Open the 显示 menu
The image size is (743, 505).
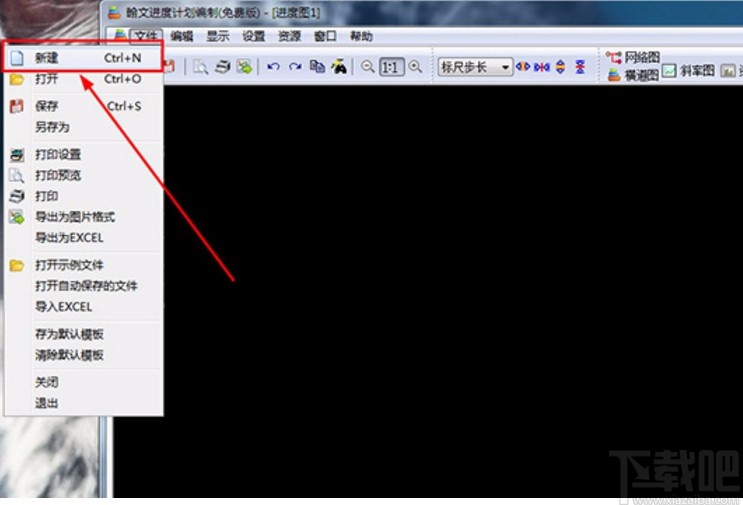click(217, 36)
